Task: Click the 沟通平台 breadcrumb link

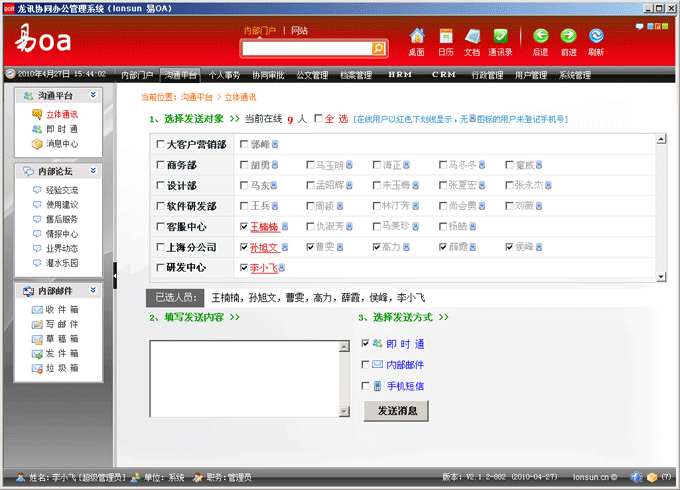Action: [x=196, y=97]
